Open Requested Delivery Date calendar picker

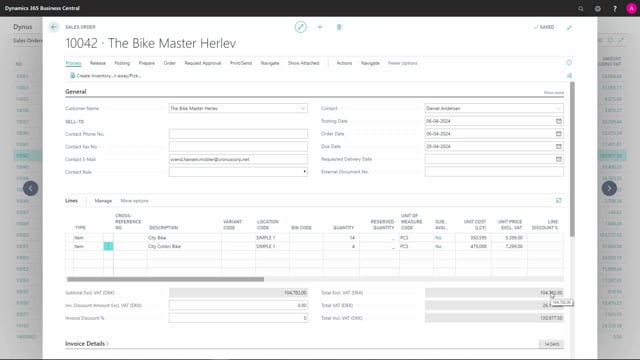point(559,159)
